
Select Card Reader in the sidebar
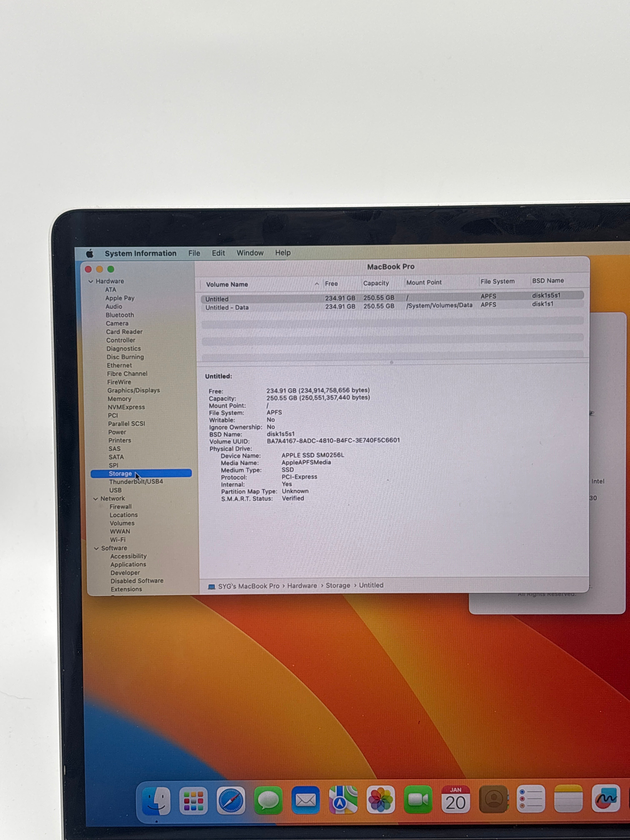(x=124, y=332)
